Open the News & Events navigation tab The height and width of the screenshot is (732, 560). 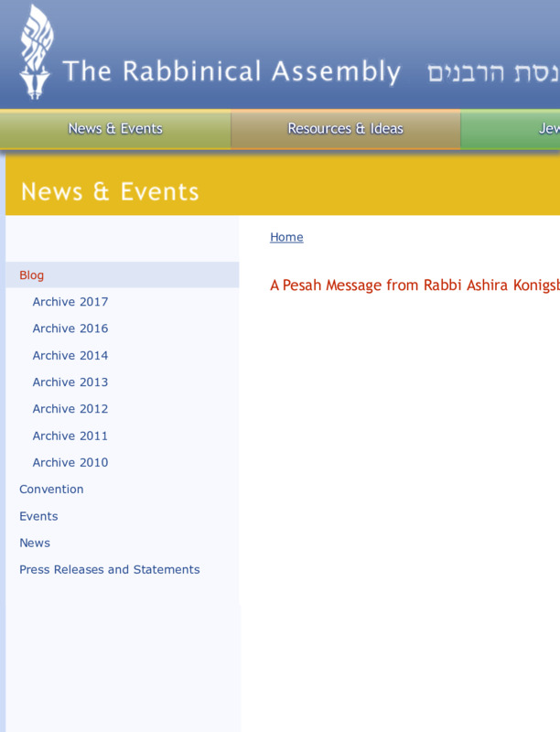(115, 129)
